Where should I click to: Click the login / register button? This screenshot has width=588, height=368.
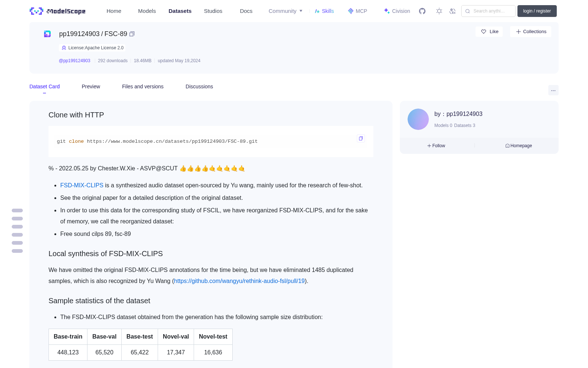[537, 11]
